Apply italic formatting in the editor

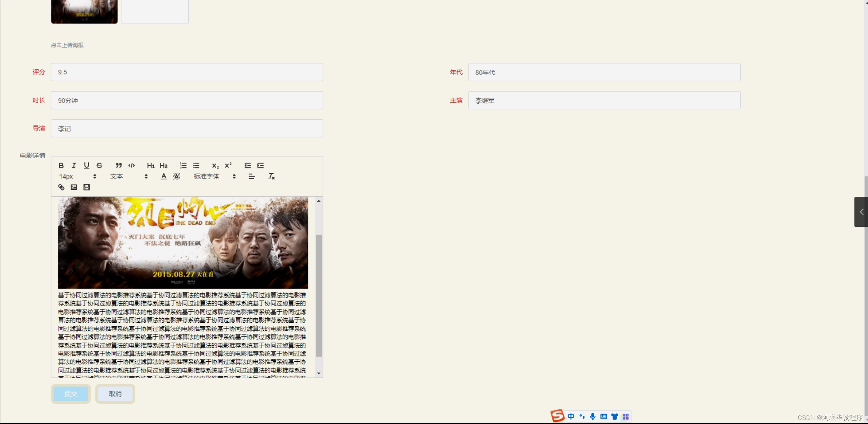pyautogui.click(x=74, y=165)
